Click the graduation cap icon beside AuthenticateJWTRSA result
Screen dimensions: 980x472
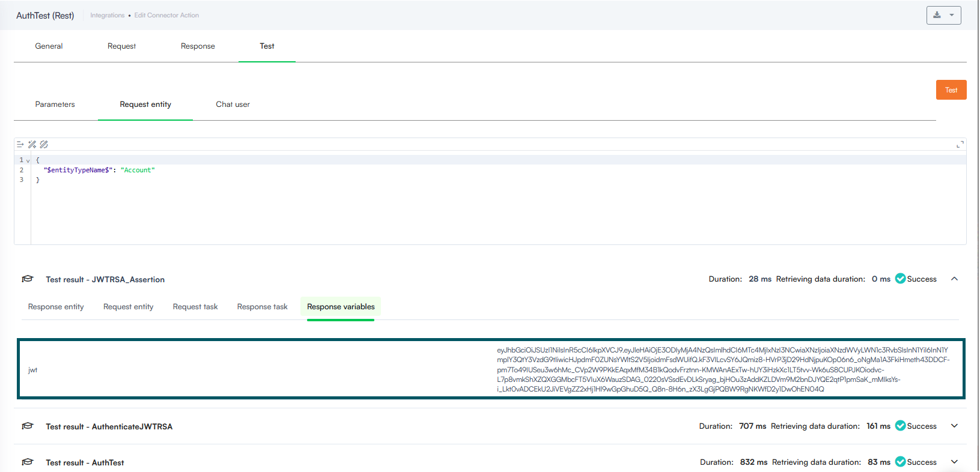28,426
